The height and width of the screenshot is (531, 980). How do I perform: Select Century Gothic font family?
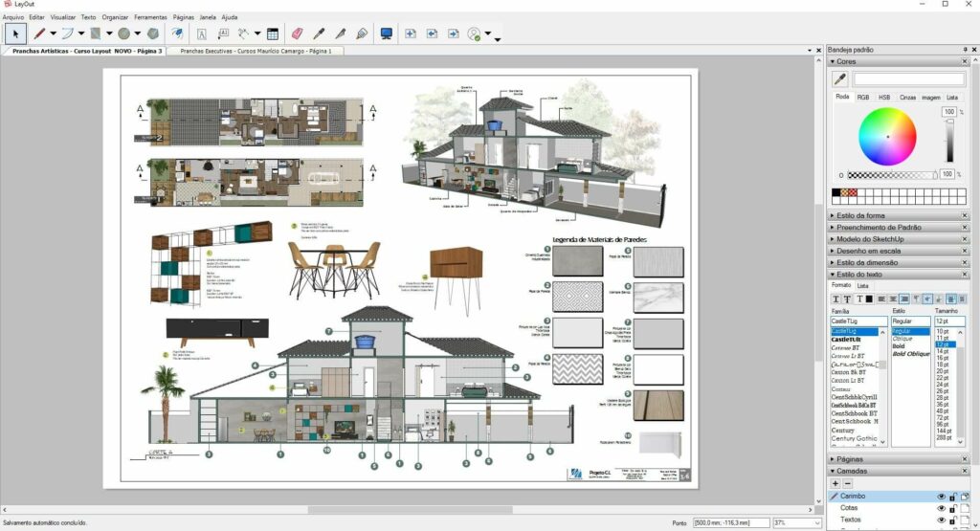[854, 438]
